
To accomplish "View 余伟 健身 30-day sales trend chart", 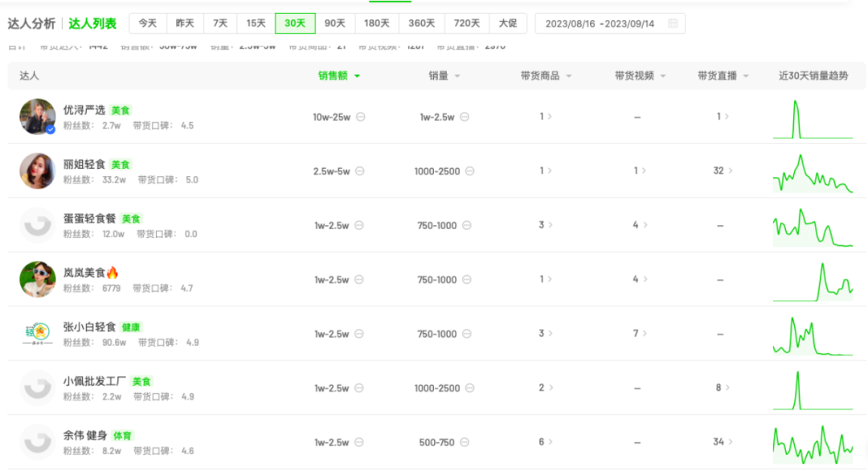I will [x=813, y=443].
